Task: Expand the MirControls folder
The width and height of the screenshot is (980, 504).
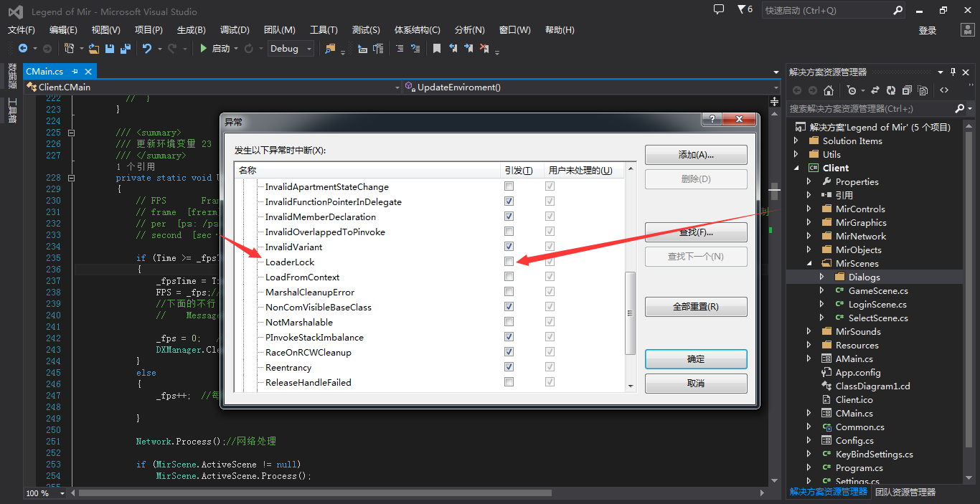Action: point(809,209)
